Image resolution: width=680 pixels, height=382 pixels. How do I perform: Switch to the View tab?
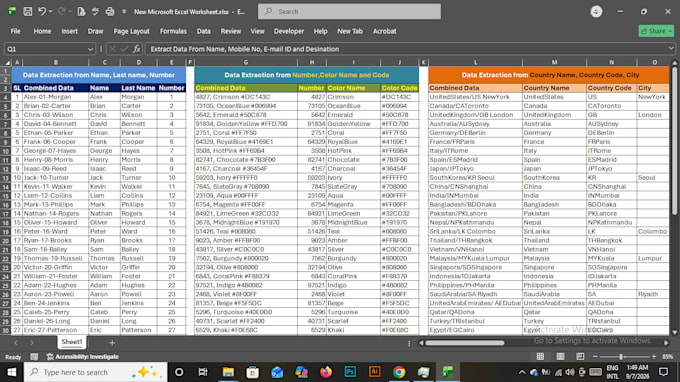[x=257, y=31]
